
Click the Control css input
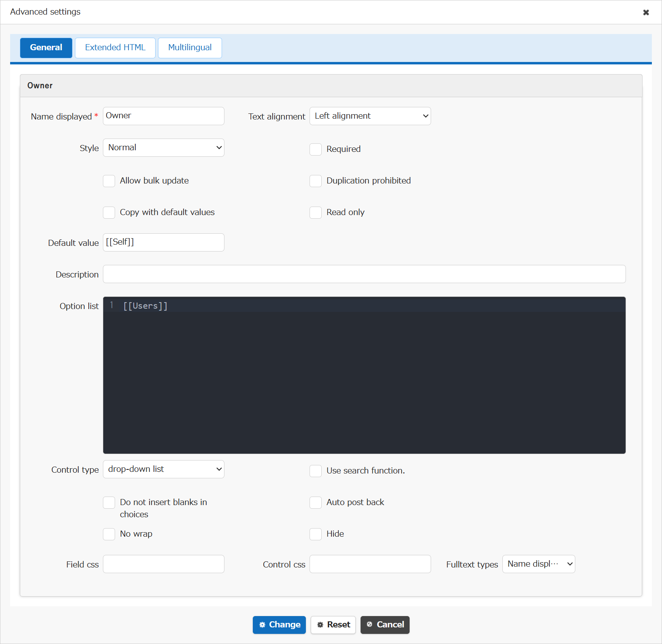click(x=370, y=564)
